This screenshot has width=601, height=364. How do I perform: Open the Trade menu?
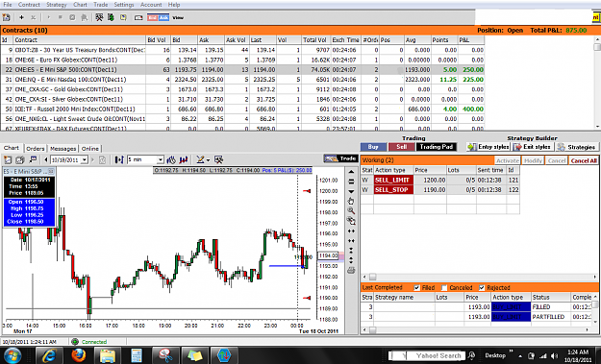pos(100,5)
